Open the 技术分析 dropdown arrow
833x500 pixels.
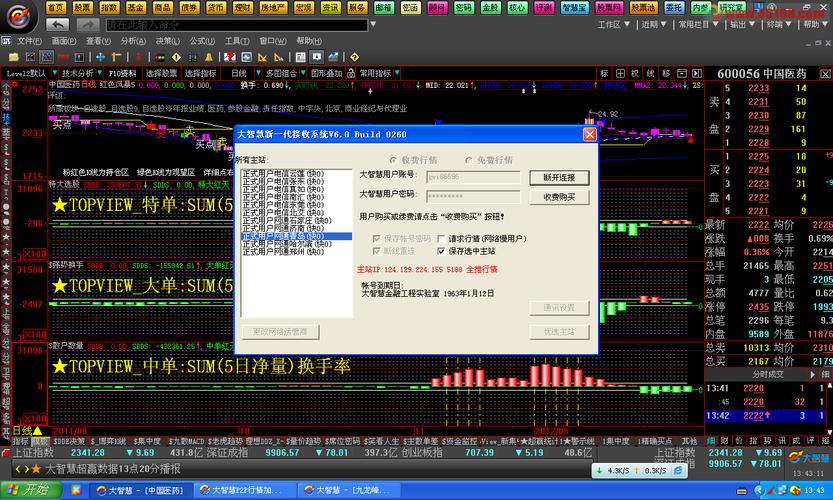100,73
